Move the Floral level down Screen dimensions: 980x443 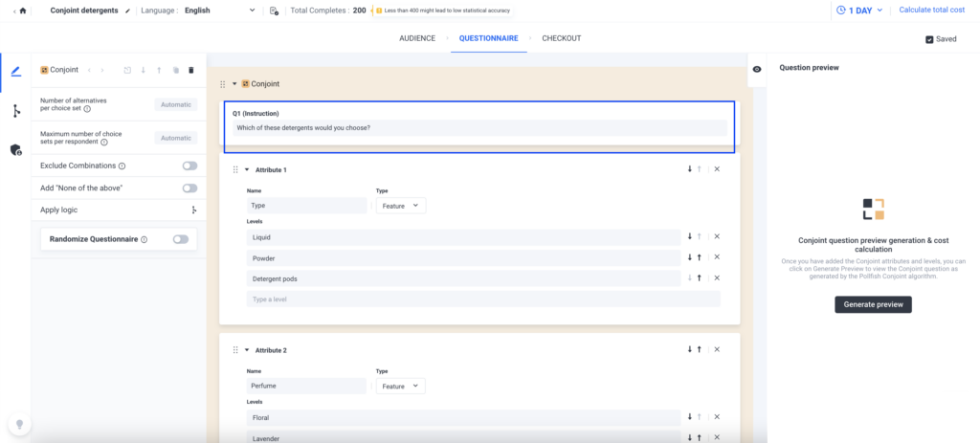pos(690,417)
